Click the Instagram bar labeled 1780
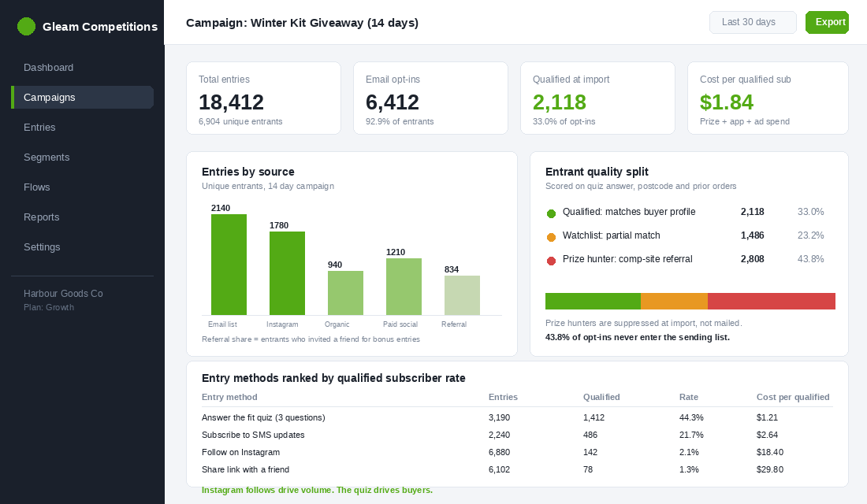The image size is (867, 504). (287, 273)
